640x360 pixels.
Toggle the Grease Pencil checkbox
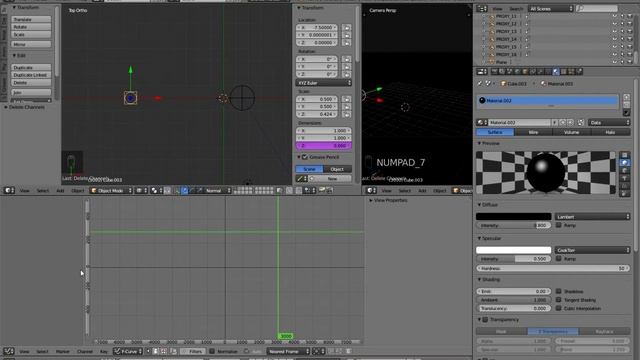[304, 157]
